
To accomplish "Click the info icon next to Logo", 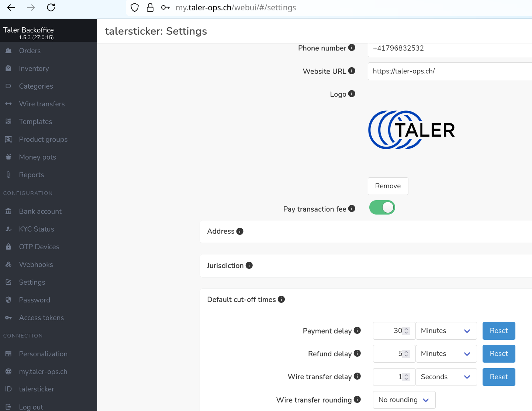I will click(x=352, y=94).
